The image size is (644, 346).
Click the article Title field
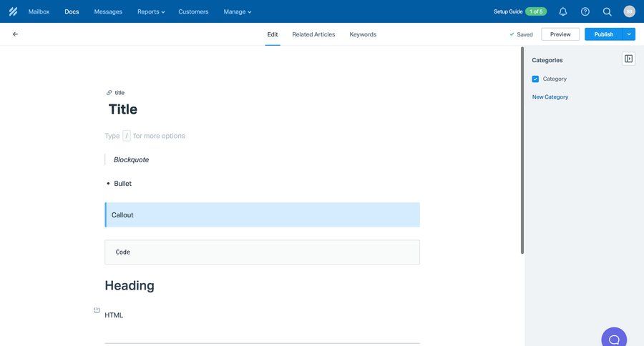123,109
